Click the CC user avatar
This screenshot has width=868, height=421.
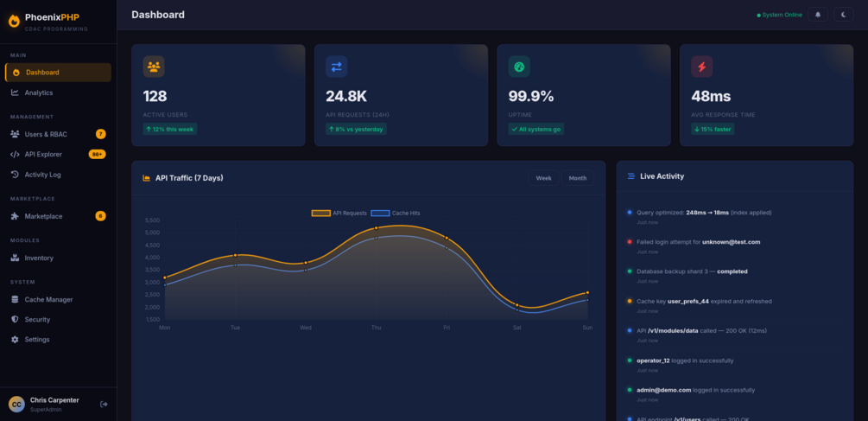16,405
